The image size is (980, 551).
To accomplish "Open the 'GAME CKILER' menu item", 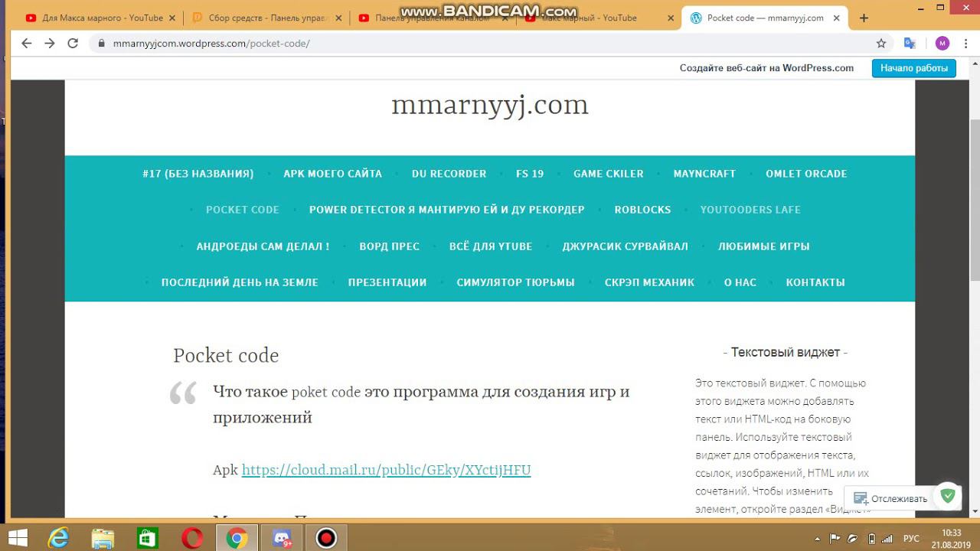I will tap(609, 174).
